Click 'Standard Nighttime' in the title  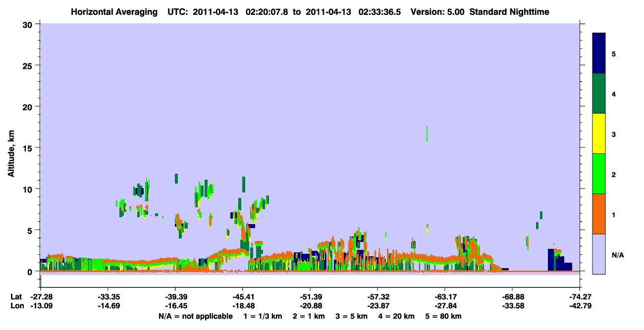point(510,11)
